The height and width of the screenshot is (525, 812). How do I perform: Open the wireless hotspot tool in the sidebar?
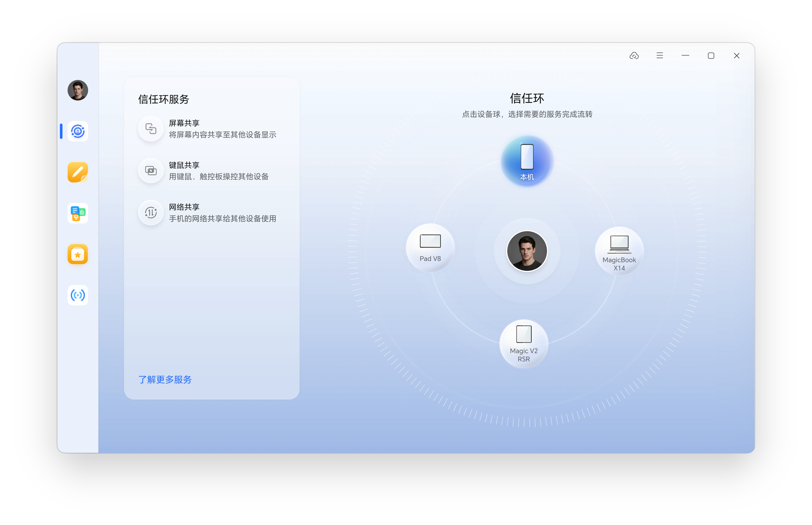tap(77, 295)
